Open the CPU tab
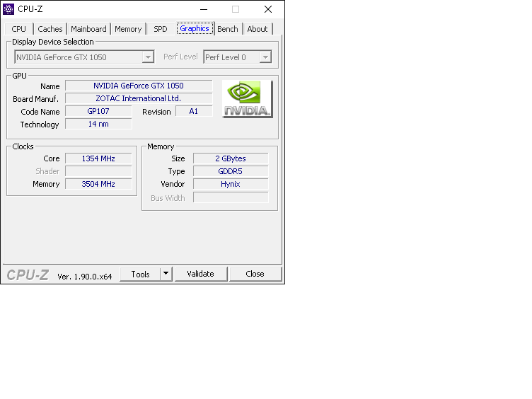This screenshot has height=399, width=532. [x=18, y=29]
